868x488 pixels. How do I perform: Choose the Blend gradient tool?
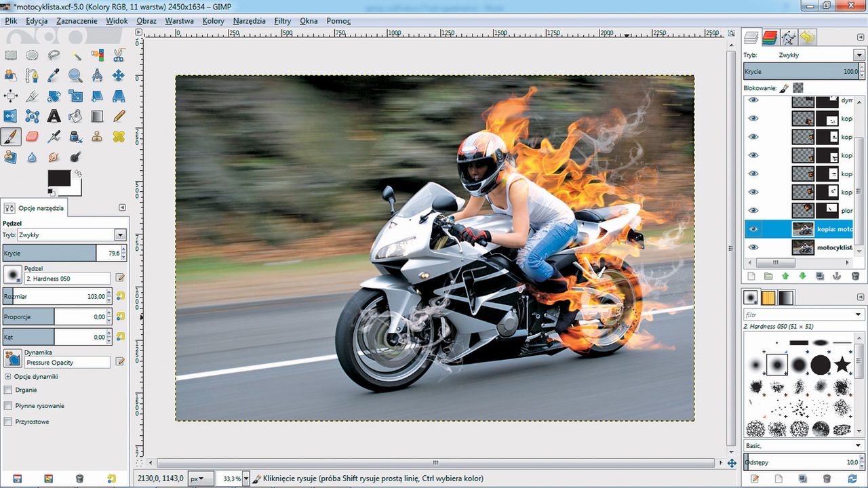pos(97,116)
